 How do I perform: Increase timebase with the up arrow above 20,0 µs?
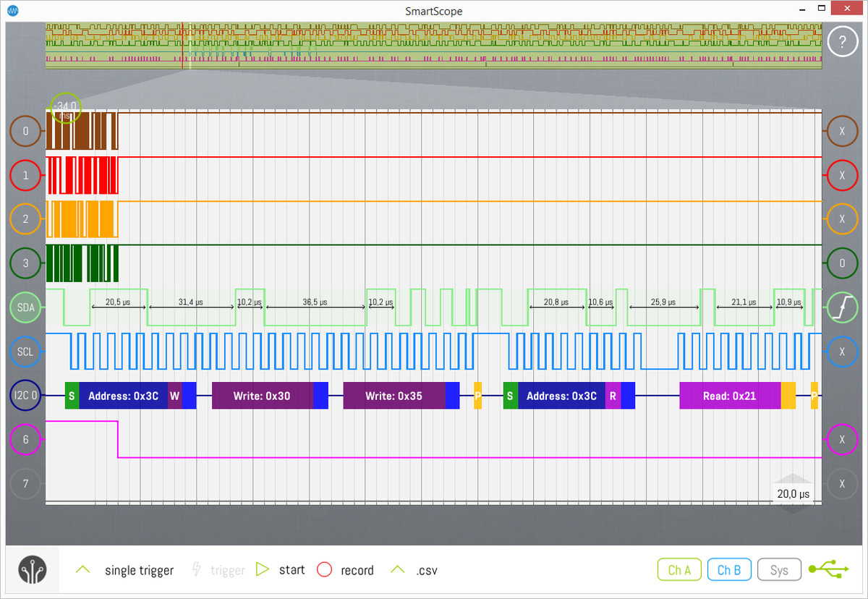coord(793,479)
